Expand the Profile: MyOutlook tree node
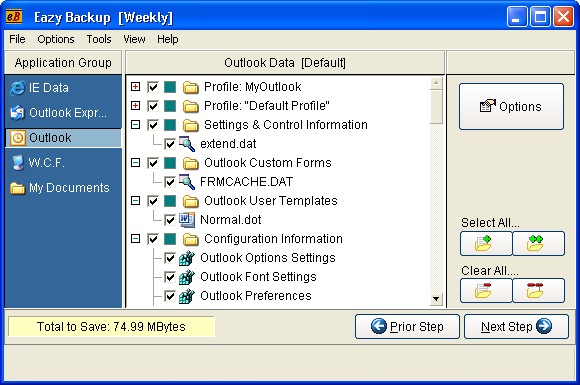 (x=136, y=87)
